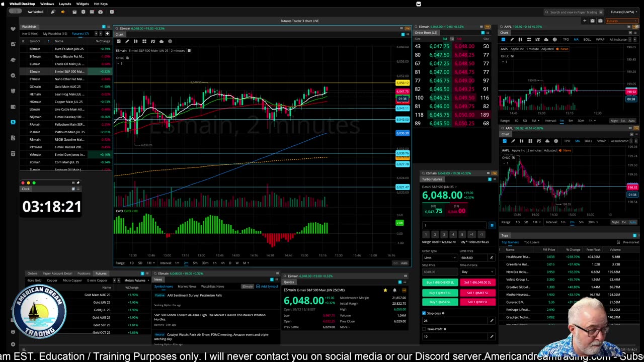This screenshot has height=362, width=644.
Task: Toggle OHLC visibility eye in top AAPL chart
Action: (x=512, y=56)
